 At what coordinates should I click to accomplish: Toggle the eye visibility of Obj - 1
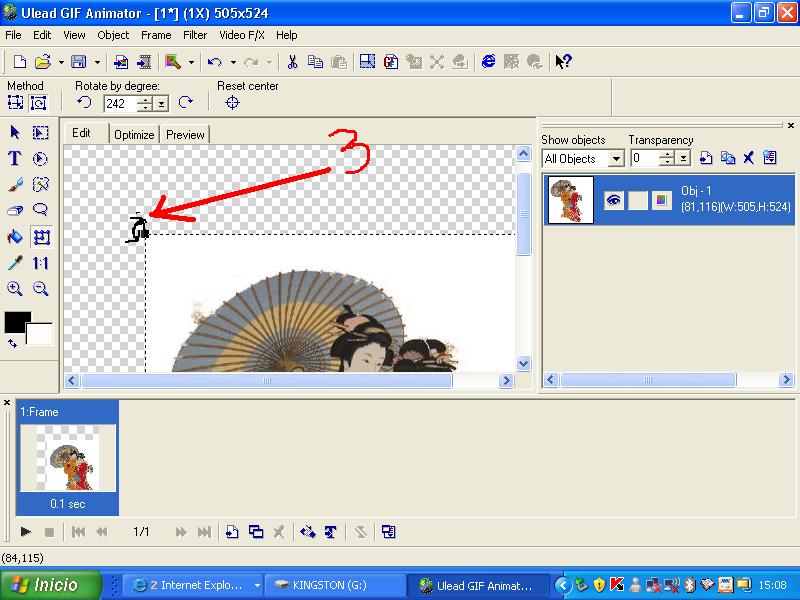[x=613, y=200]
